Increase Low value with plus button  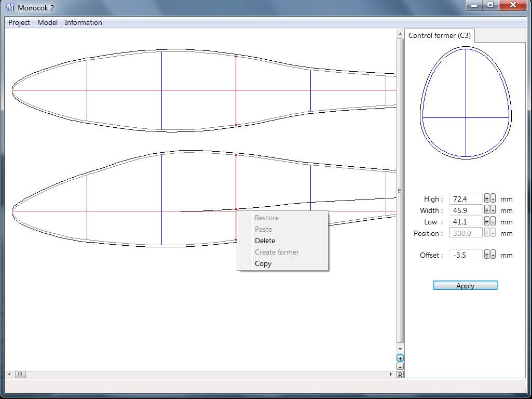coord(486,221)
